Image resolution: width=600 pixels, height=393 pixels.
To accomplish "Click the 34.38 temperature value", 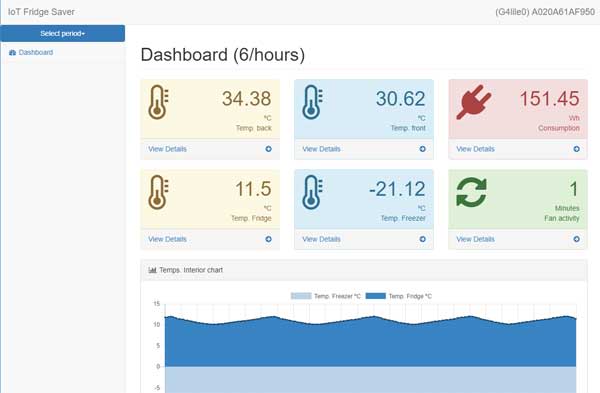I will point(246,99).
